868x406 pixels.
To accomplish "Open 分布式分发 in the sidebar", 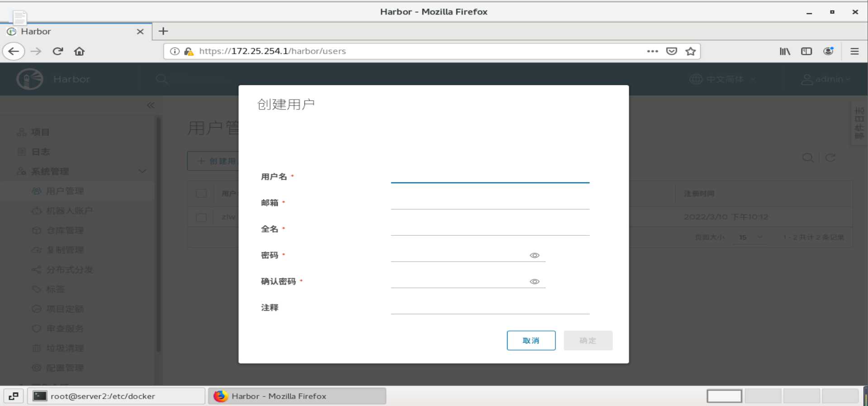I will pos(69,270).
